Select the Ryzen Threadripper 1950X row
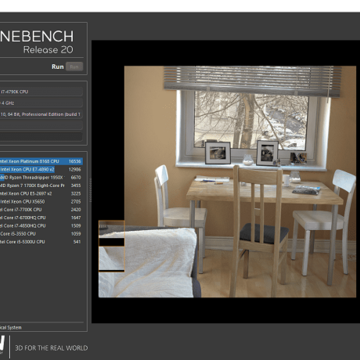Image resolution: width=360 pixels, height=360 pixels. click(41, 177)
